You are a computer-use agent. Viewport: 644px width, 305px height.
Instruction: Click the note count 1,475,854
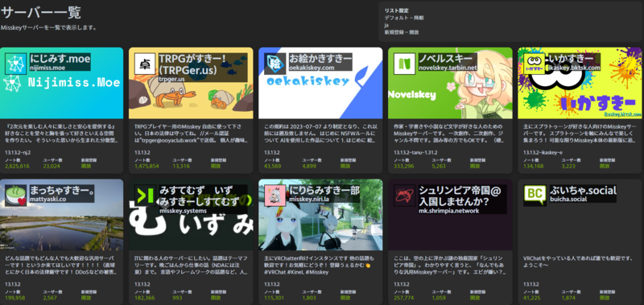coord(147,167)
